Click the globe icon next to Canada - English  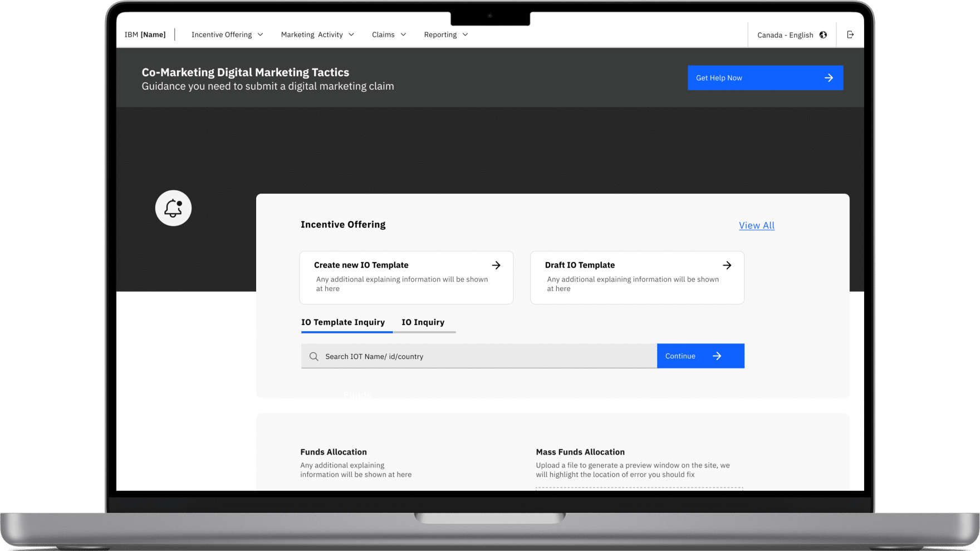click(x=823, y=35)
